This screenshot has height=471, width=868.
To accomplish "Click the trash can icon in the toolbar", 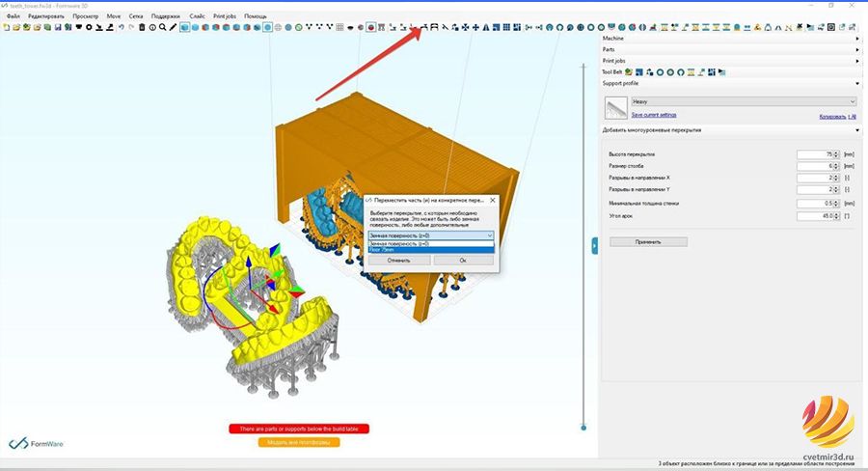I will (x=142, y=27).
